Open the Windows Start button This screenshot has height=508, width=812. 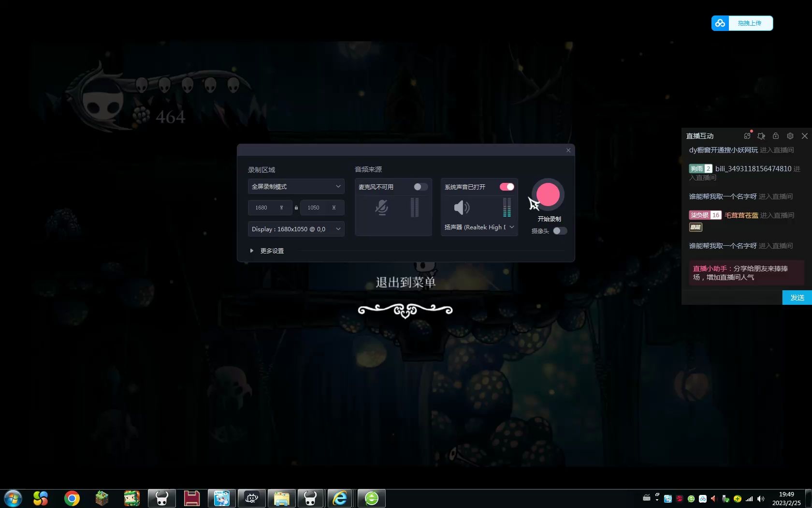[13, 498]
